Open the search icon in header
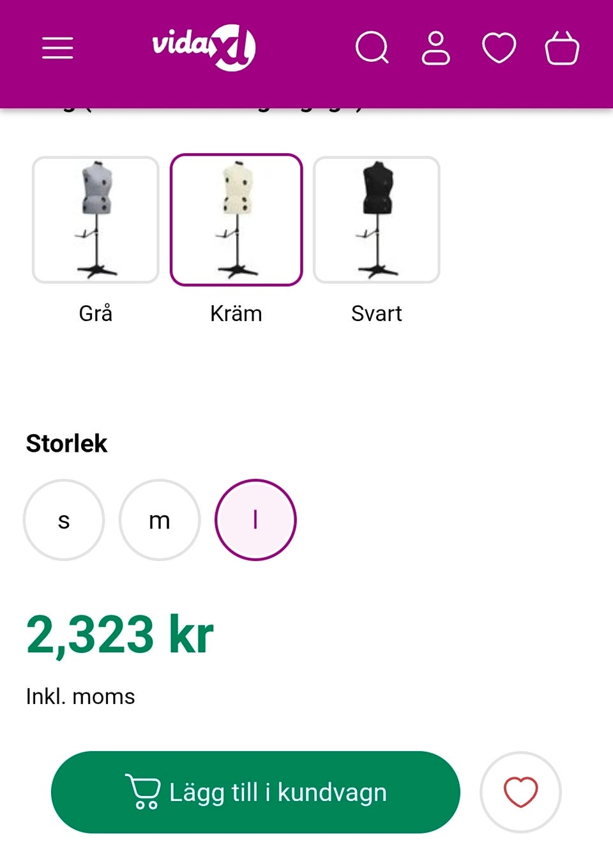The height and width of the screenshot is (868, 613). tap(372, 48)
